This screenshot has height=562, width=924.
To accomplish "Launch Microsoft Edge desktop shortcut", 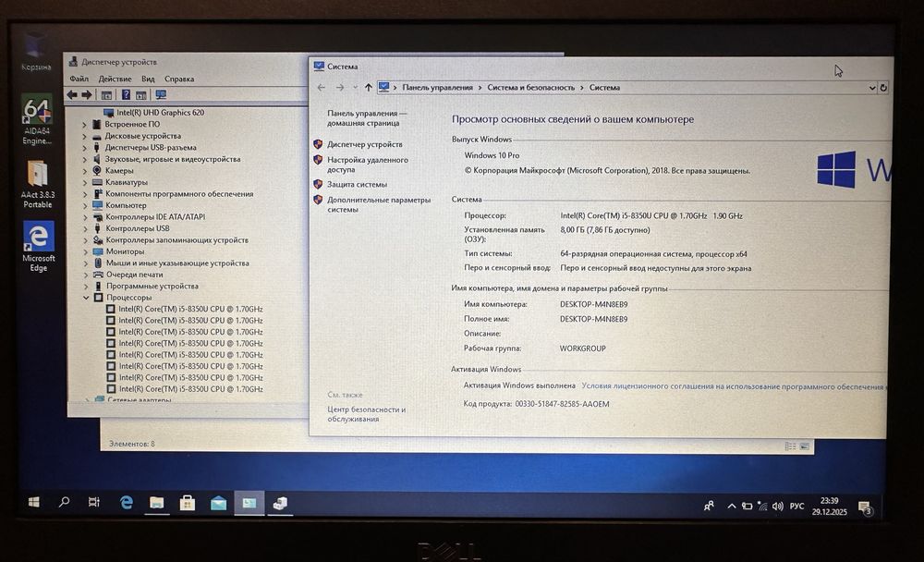I will click(x=38, y=246).
